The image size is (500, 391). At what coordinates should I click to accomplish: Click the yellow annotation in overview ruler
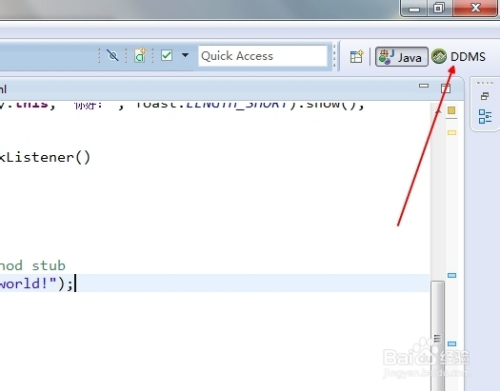tap(452, 133)
